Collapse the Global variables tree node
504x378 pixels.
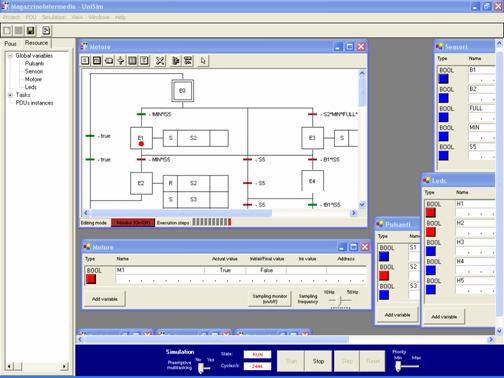click(10, 56)
